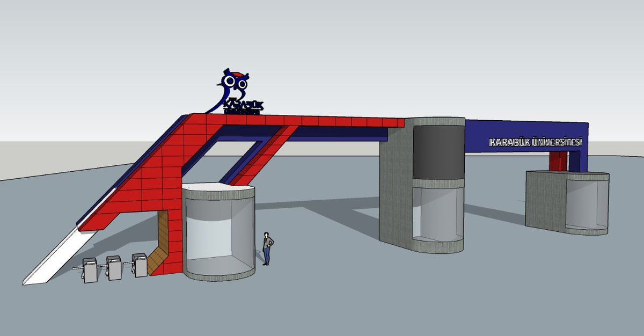Select the small red column under the blue sign
The image size is (644, 336).
coord(558,161)
